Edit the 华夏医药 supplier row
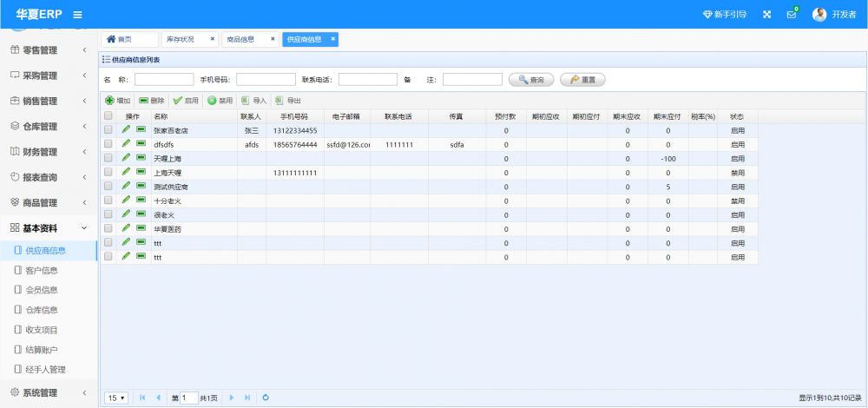 point(126,227)
